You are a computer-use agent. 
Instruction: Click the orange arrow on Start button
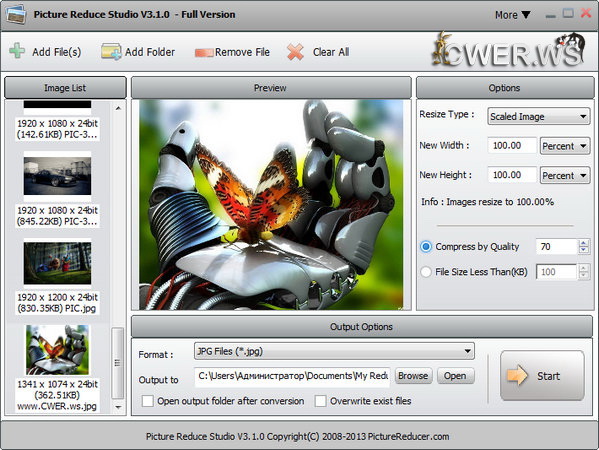tap(517, 375)
